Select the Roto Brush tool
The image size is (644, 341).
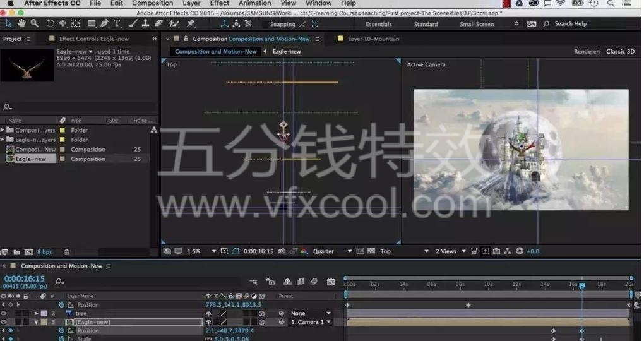pos(174,23)
